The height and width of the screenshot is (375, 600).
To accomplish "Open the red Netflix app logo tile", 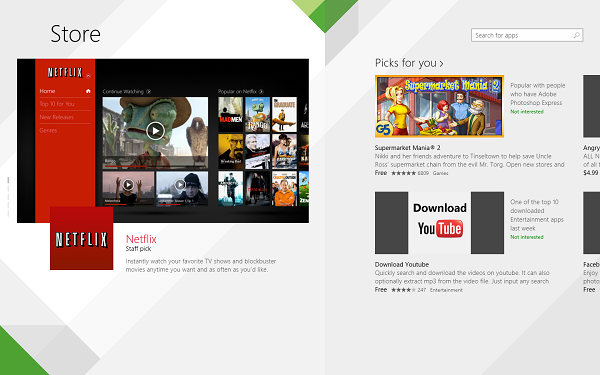I will (x=82, y=238).
